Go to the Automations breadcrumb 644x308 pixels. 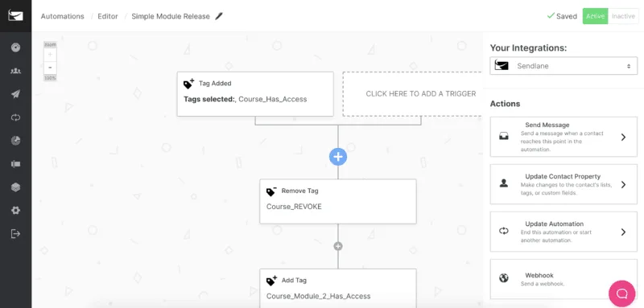point(63,16)
